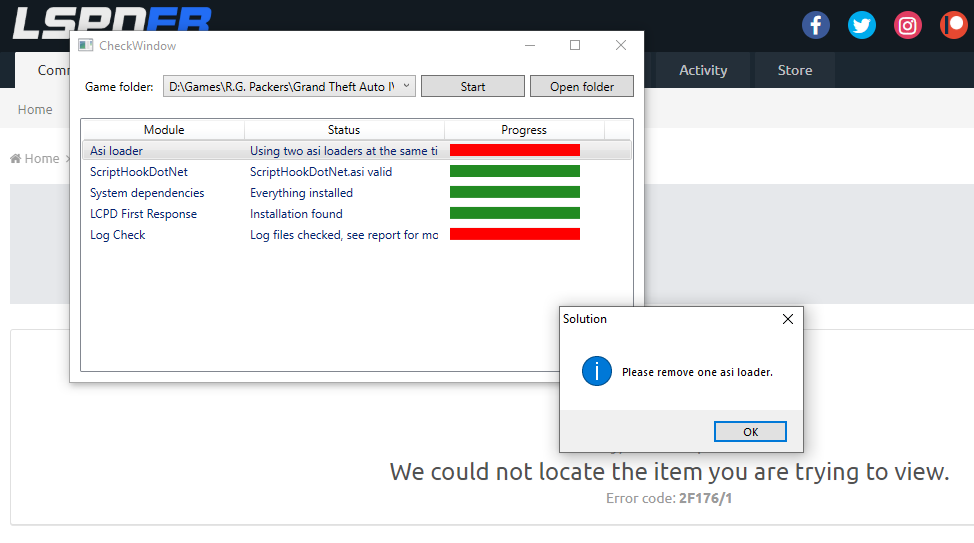This screenshot has height=543, width=974.
Task: Open the Twitter social icon
Action: 862,25
